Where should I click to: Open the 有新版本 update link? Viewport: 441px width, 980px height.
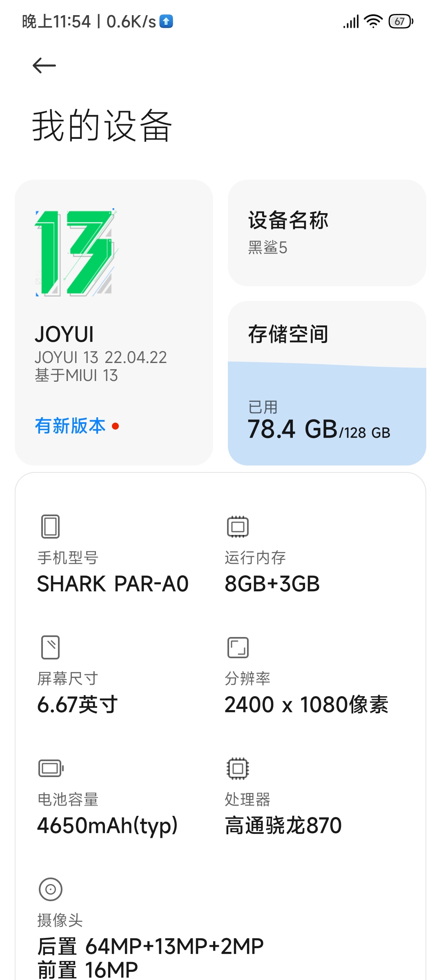(70, 426)
